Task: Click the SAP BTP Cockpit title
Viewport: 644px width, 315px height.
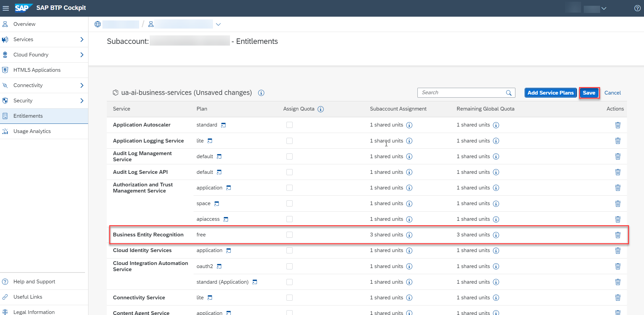Action: (61, 8)
